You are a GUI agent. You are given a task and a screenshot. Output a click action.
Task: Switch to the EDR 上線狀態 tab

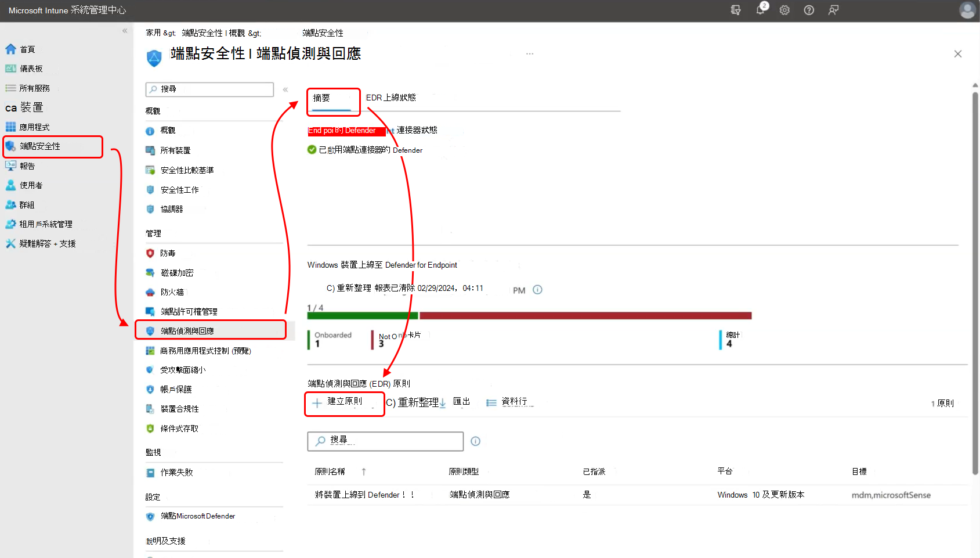tap(390, 98)
